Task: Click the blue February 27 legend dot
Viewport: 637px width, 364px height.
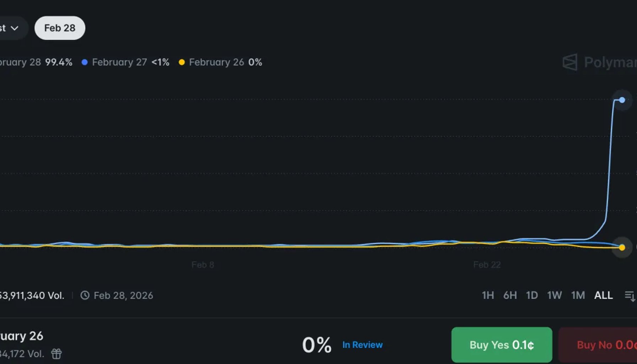Action: [x=85, y=62]
